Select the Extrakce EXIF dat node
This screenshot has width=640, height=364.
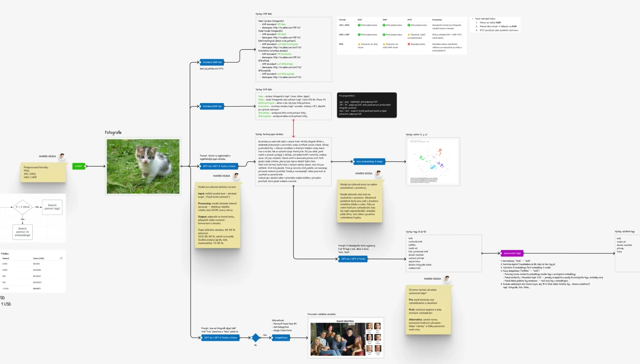click(x=212, y=106)
